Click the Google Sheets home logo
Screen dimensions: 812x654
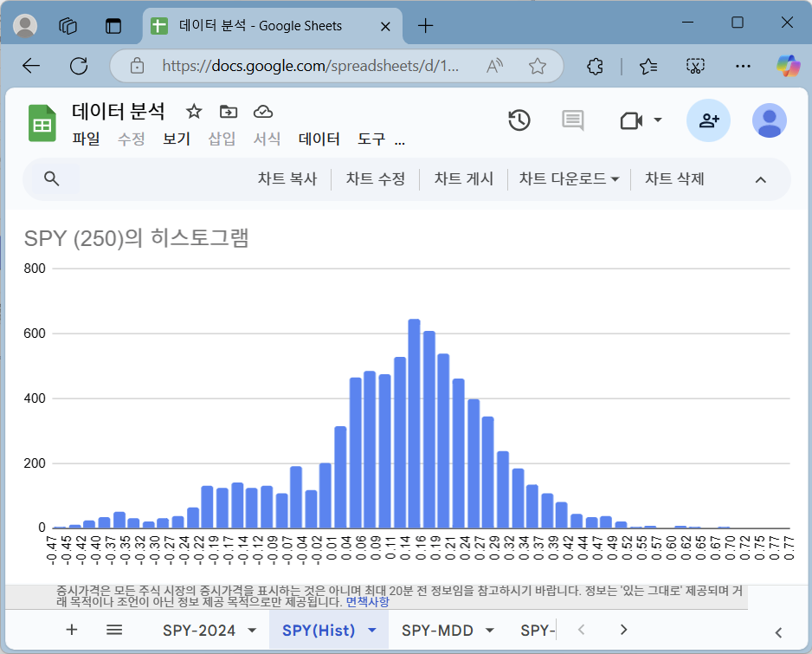point(42,123)
